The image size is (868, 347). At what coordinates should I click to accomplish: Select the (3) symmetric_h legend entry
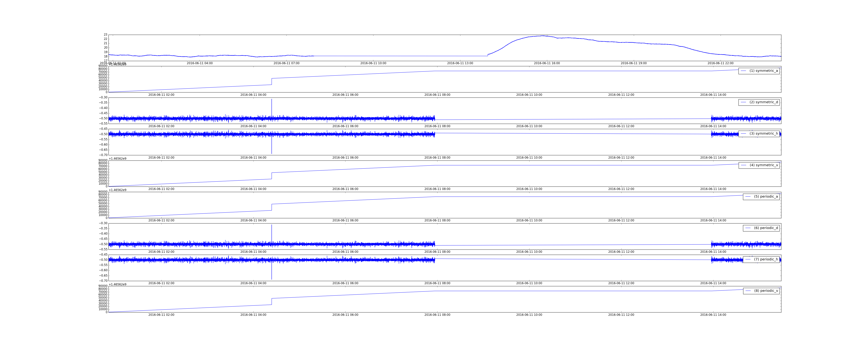click(x=763, y=133)
